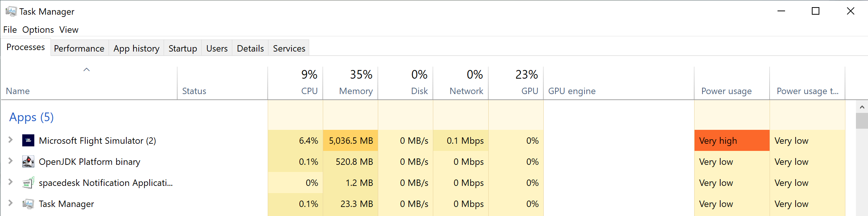This screenshot has width=868, height=216.
Task: Go to the Startup tab
Action: [182, 49]
